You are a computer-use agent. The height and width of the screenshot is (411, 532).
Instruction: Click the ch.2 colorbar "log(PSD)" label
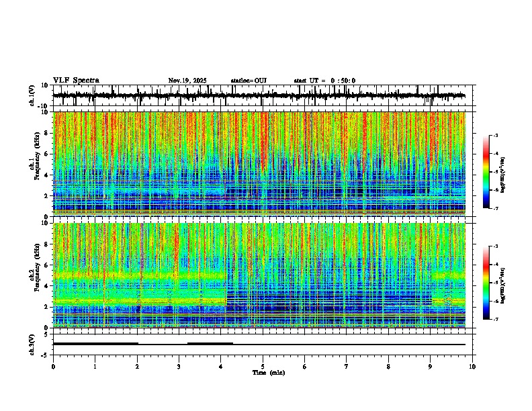pos(503,285)
